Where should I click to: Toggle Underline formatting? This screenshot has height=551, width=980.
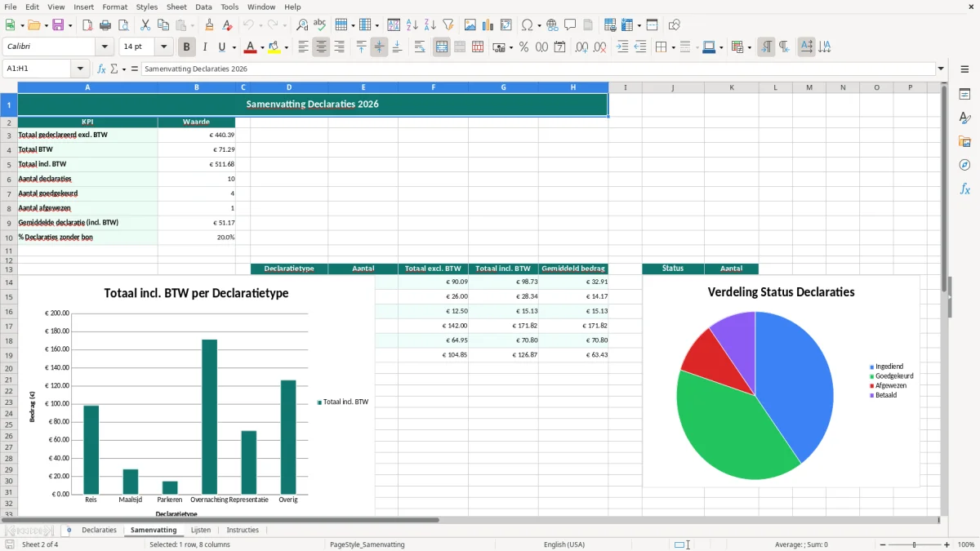(x=222, y=47)
